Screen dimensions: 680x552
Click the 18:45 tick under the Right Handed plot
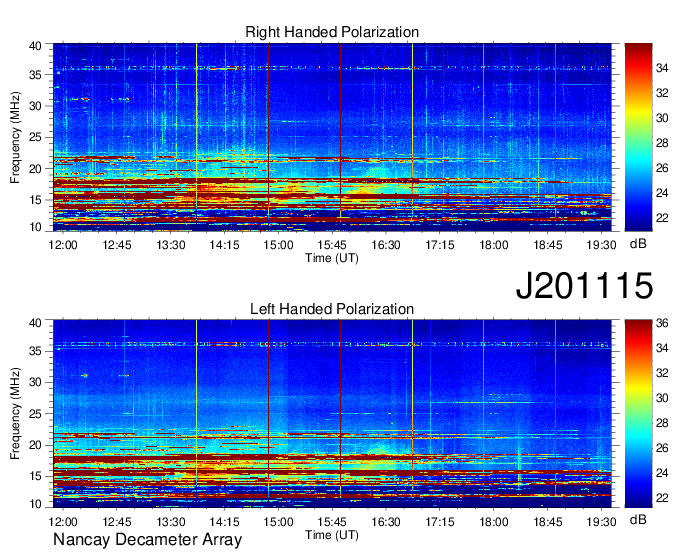547,245
